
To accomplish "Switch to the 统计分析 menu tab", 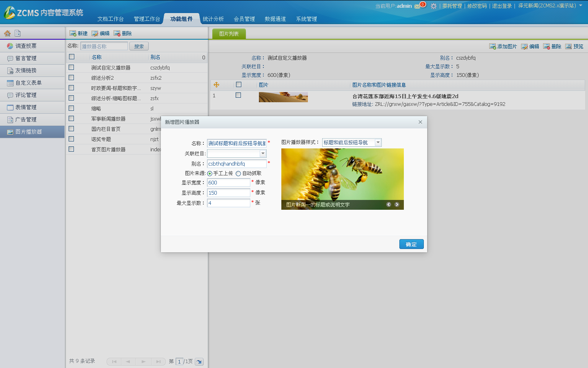I will [x=213, y=19].
